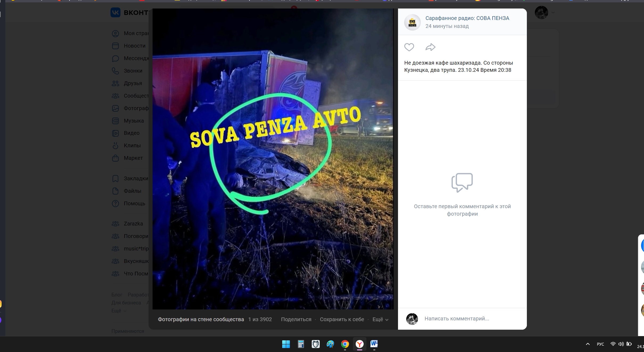Click Сохранить к себе below the photo
644x352 pixels.
342,319
